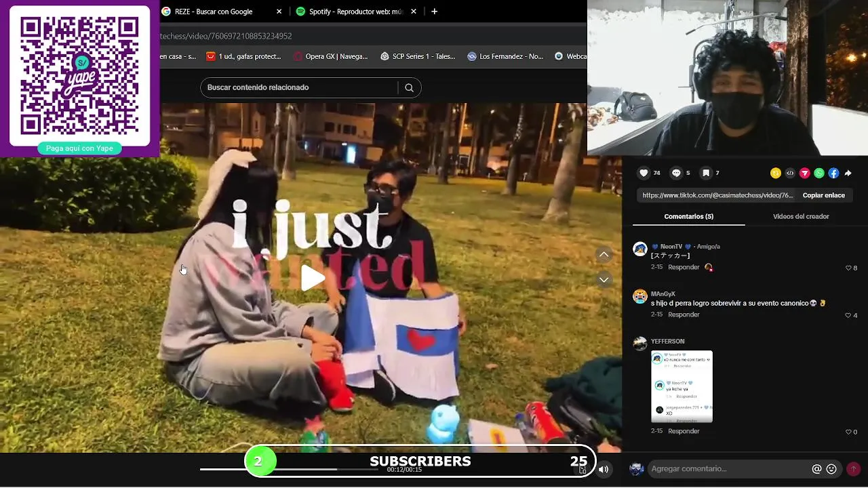Open the emoji picker in comment box
The width and height of the screenshot is (868, 488).
point(831,469)
